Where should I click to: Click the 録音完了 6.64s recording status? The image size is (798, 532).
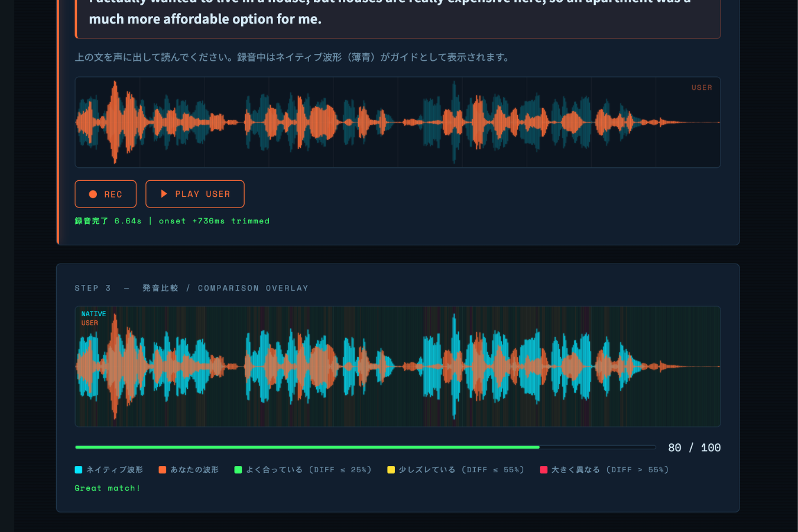tap(108, 221)
